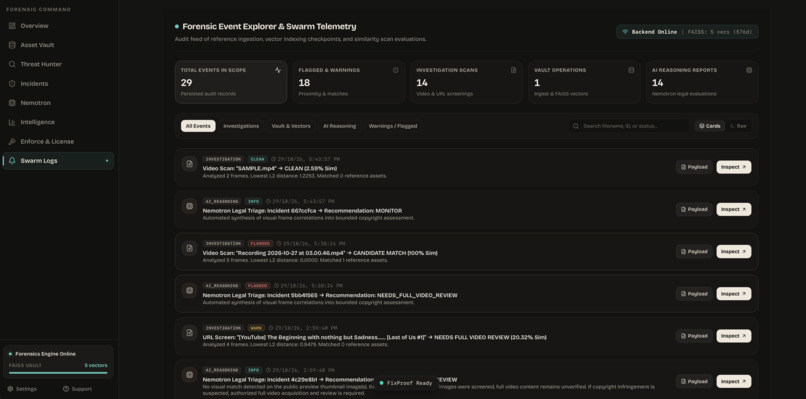Click the chip icon of Incident 5bb41565 event
This screenshot has width=806, height=399.
[x=190, y=291]
